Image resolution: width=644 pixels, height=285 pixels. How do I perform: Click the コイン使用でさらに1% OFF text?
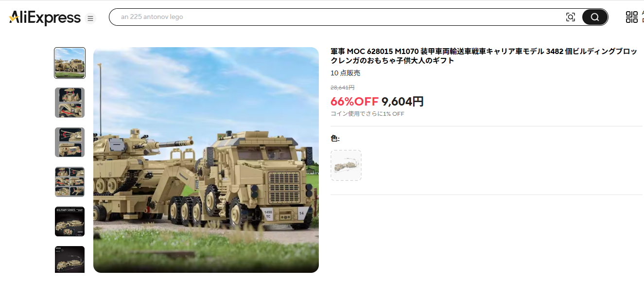click(367, 114)
